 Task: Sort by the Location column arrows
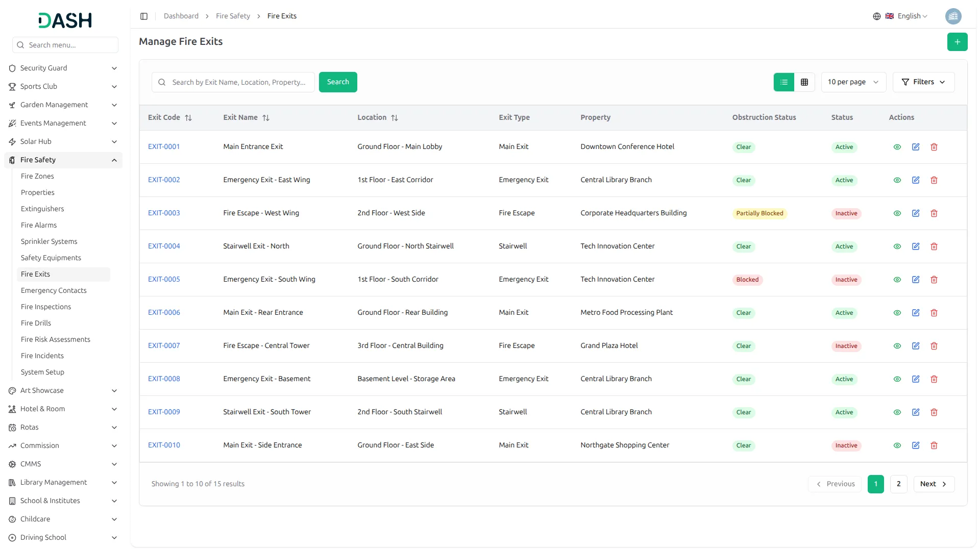pyautogui.click(x=394, y=118)
